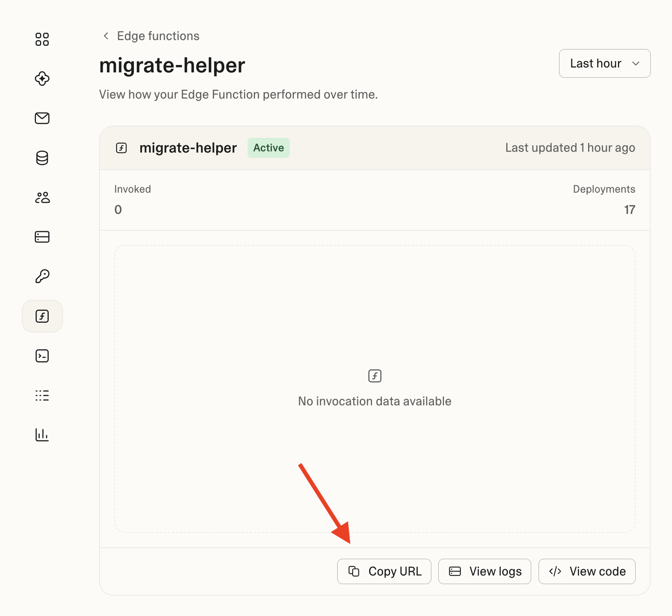Click the back chevron beside Edge functions
Viewport: 672px width, 616px height.
click(106, 36)
